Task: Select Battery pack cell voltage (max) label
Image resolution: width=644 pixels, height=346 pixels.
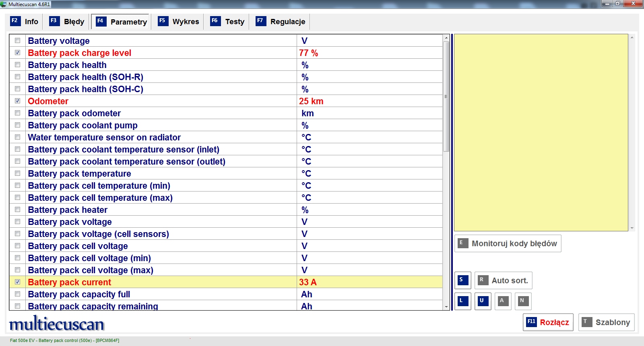Action: pos(91,270)
